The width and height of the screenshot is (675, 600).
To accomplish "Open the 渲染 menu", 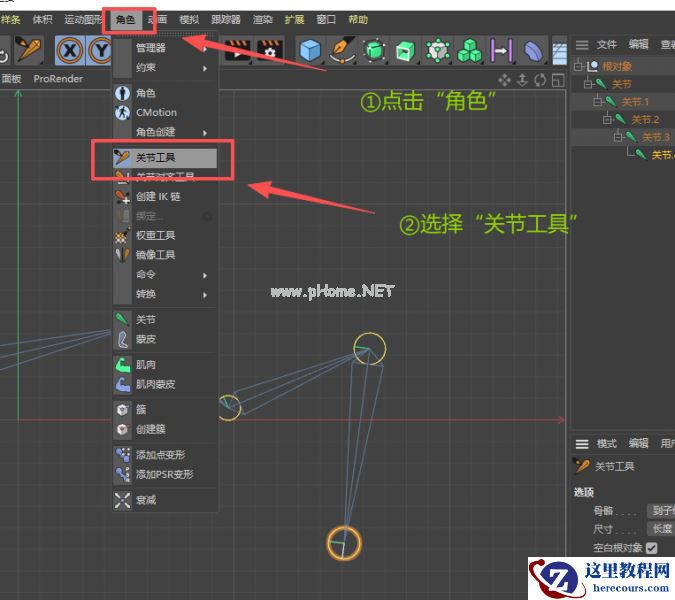I will click(263, 20).
